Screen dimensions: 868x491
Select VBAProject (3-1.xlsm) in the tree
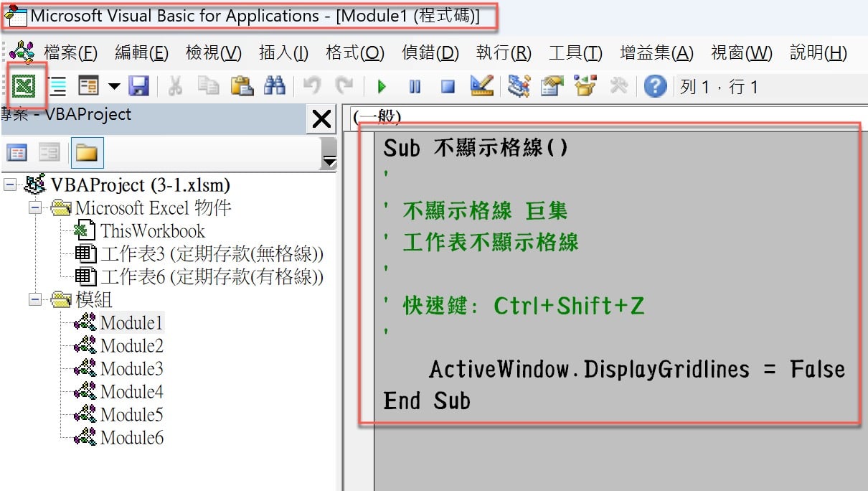[x=141, y=185]
